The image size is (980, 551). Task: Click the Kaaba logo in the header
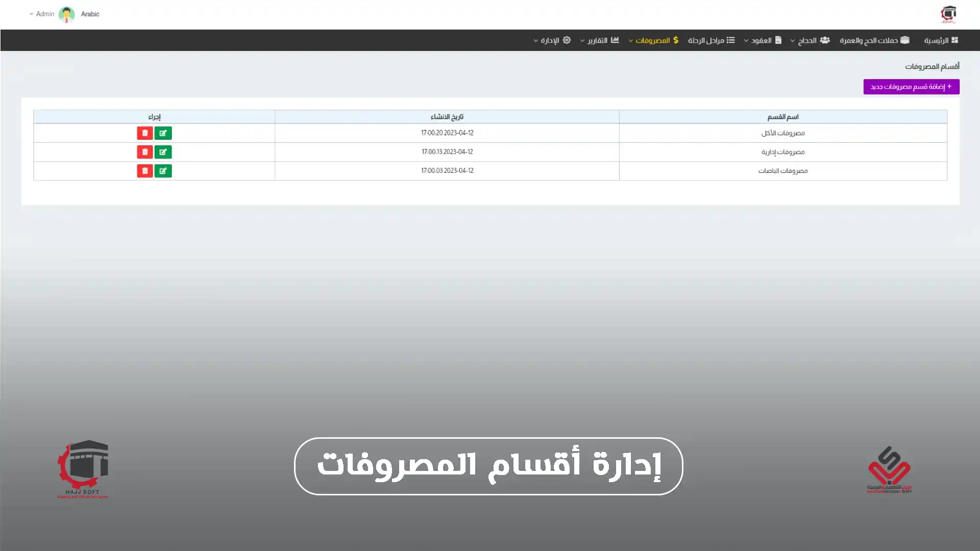click(x=948, y=14)
